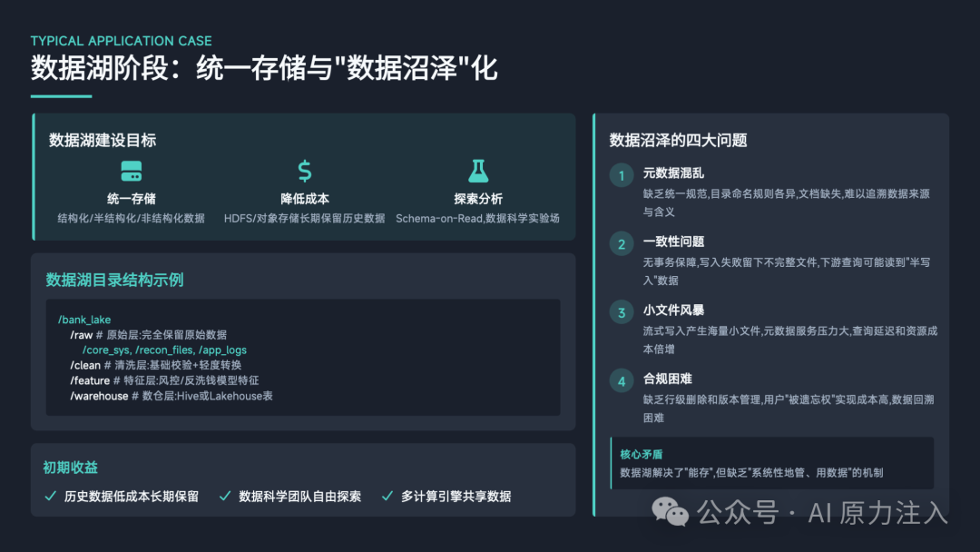This screenshot has height=552, width=980.
Task: Click the 合规困难 problem title
Action: click(x=668, y=379)
